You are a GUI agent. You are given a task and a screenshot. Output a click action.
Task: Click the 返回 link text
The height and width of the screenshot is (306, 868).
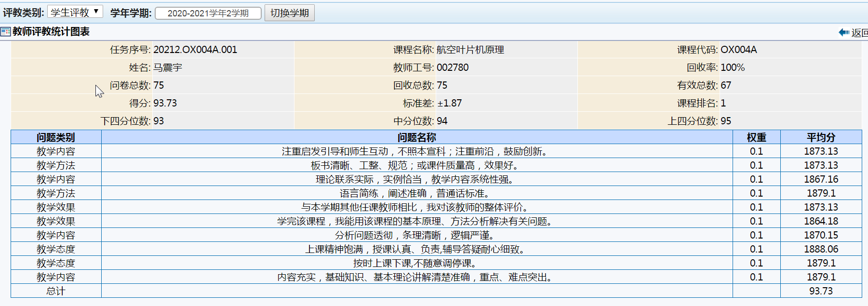coord(859,33)
